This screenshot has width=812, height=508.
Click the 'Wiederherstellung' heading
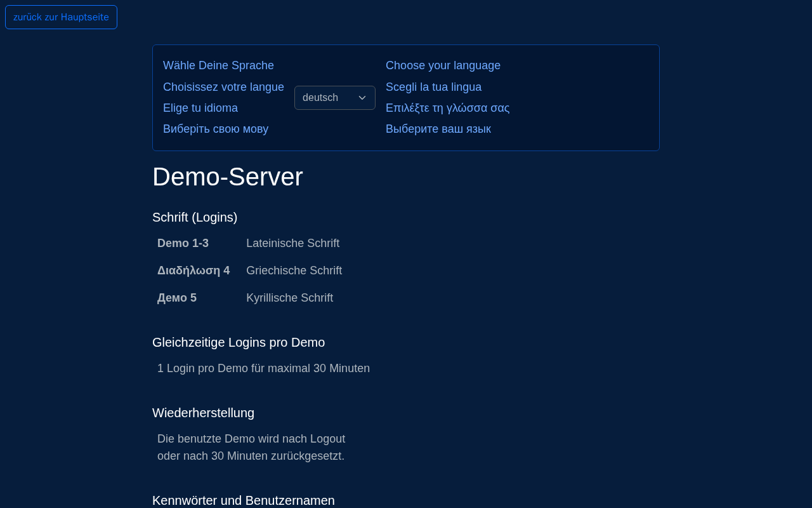(x=203, y=413)
